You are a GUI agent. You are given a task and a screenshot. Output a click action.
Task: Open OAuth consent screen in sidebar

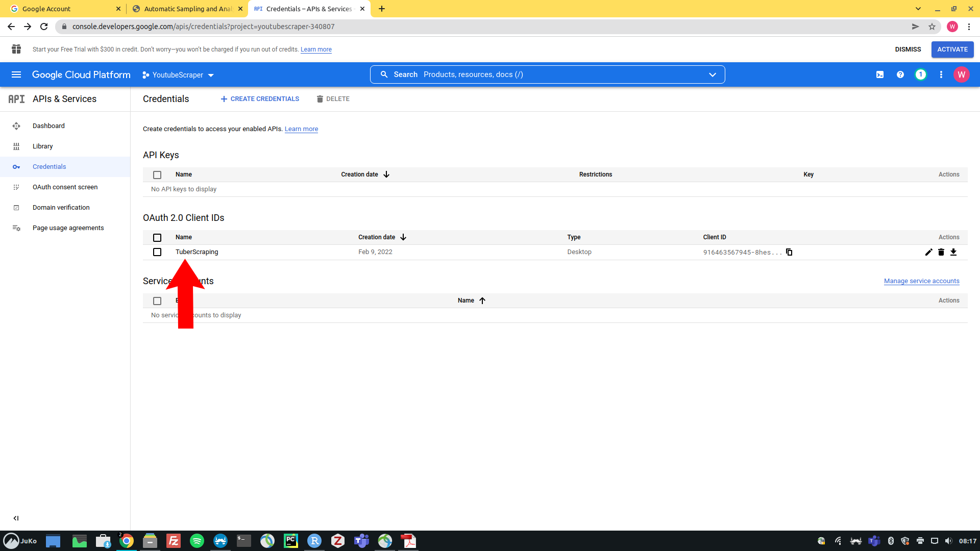(65, 187)
